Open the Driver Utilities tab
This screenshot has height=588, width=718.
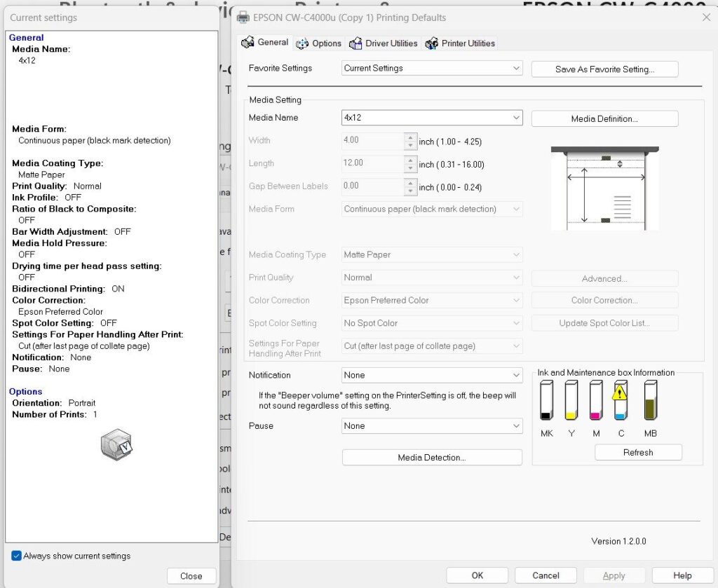pos(384,43)
